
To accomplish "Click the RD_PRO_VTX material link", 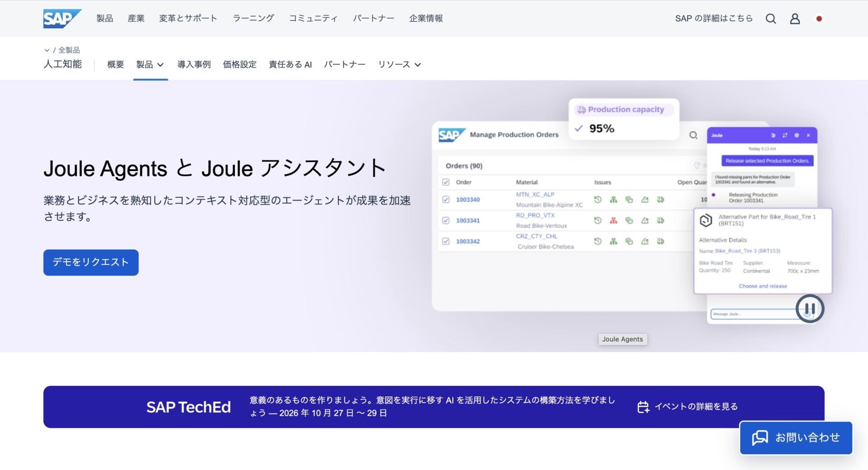I will [x=535, y=215].
